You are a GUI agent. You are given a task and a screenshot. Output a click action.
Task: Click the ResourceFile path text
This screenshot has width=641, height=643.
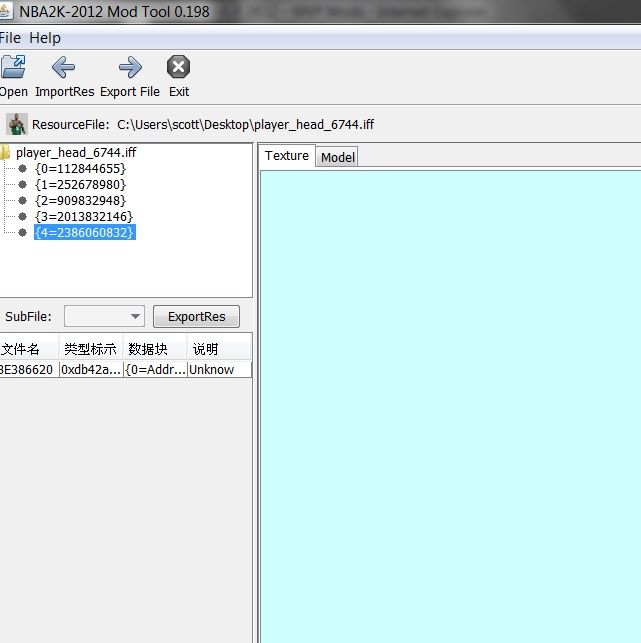pos(245,124)
